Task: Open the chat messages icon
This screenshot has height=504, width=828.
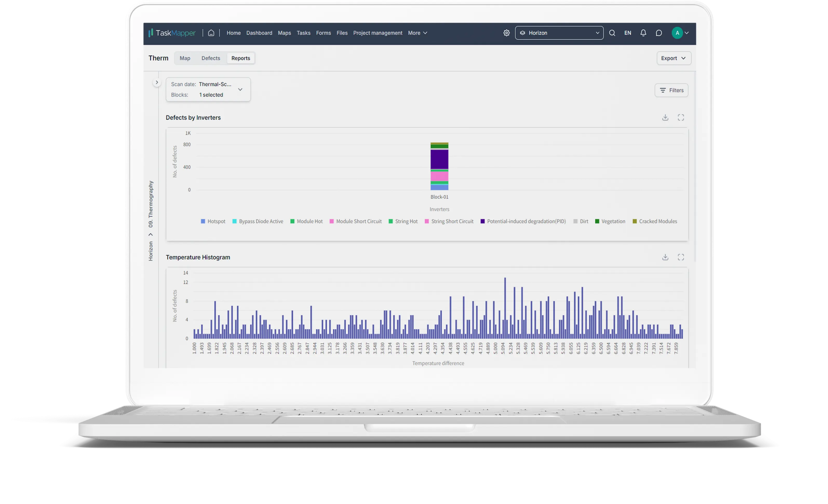Action: click(x=659, y=33)
